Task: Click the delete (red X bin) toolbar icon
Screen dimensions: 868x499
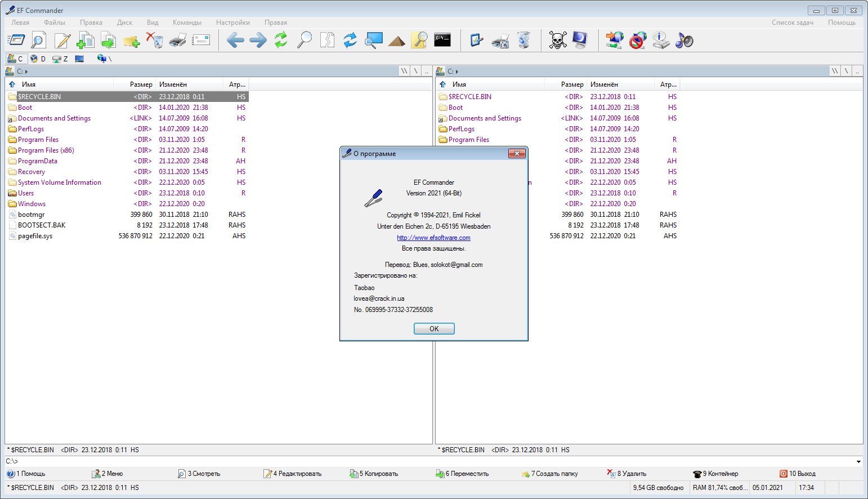Action: pyautogui.click(x=154, y=40)
